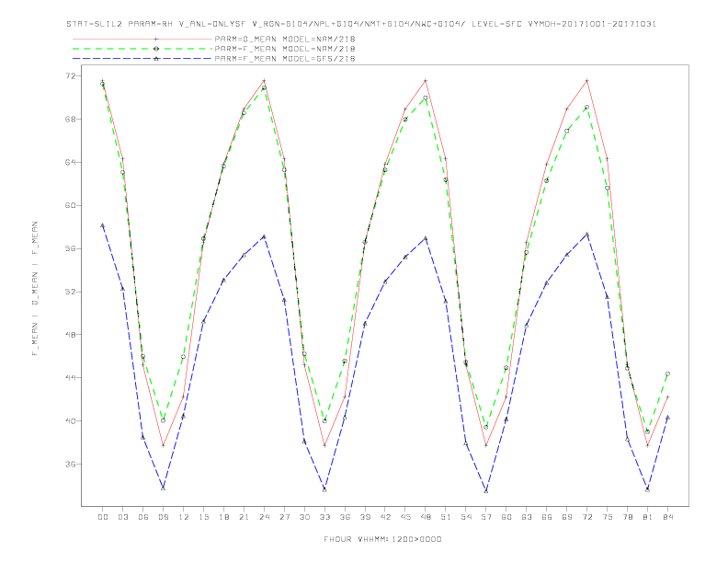Viewport: 728px width, 563px height.
Task: Select green circle data point at hour 12
Action: point(184,357)
